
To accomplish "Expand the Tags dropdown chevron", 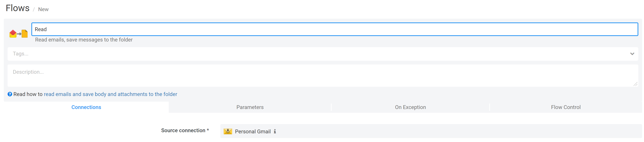I will (x=632, y=54).
